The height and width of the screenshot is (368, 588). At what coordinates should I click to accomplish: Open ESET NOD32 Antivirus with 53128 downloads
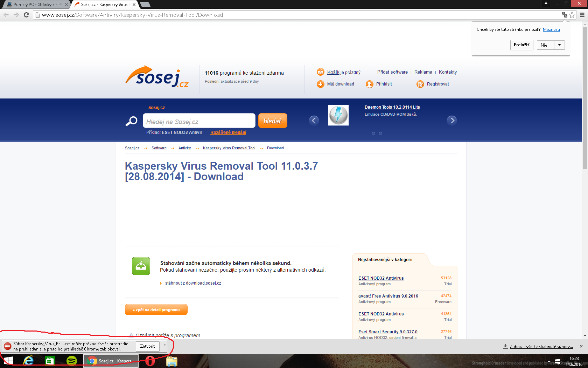(381, 278)
